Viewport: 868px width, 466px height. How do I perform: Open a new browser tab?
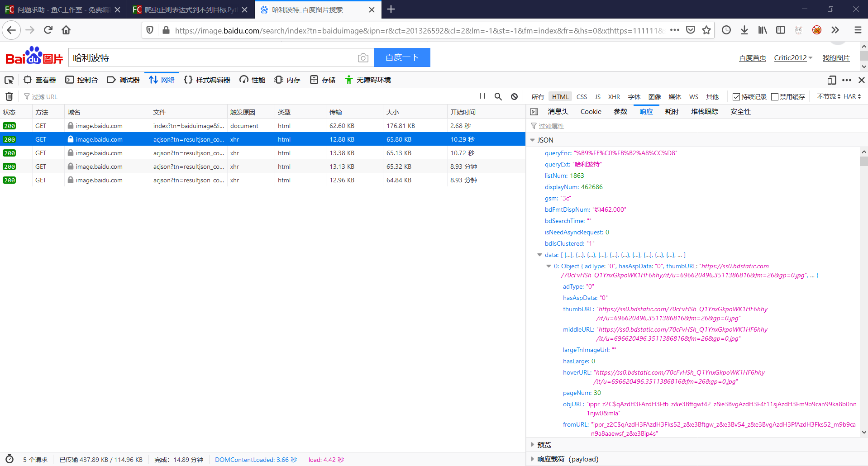(x=391, y=10)
